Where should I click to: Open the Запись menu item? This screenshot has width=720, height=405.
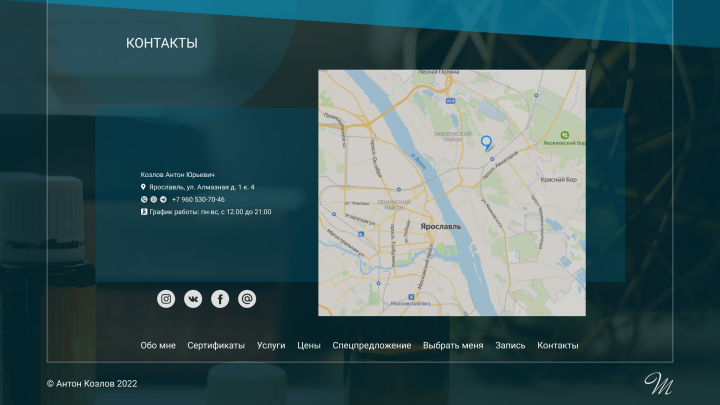[510, 345]
